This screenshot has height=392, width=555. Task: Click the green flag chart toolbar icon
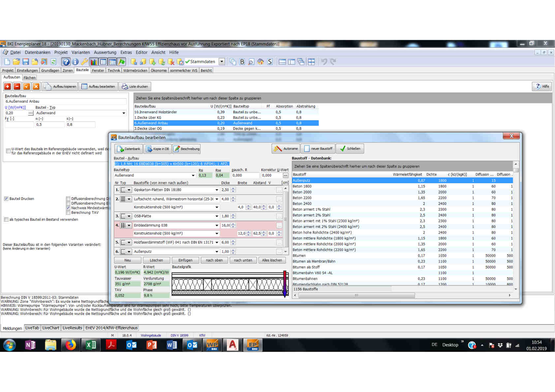coord(122,62)
